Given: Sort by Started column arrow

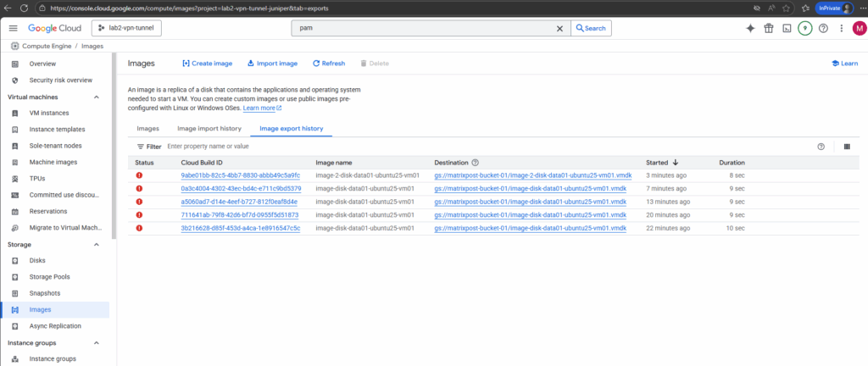Looking at the screenshot, I should point(676,163).
